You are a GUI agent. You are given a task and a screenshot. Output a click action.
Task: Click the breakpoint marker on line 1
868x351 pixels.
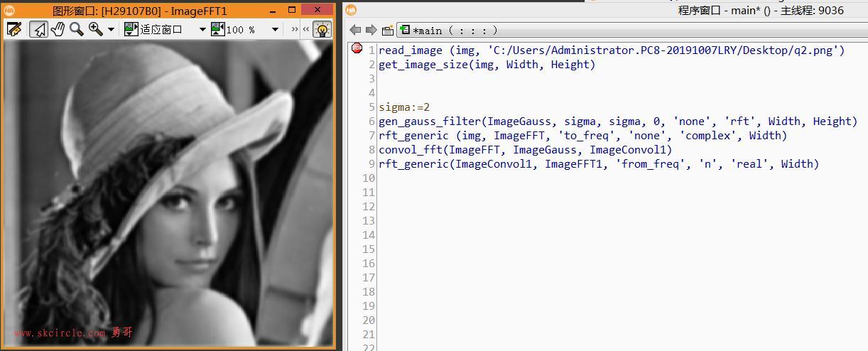pyautogui.click(x=357, y=49)
